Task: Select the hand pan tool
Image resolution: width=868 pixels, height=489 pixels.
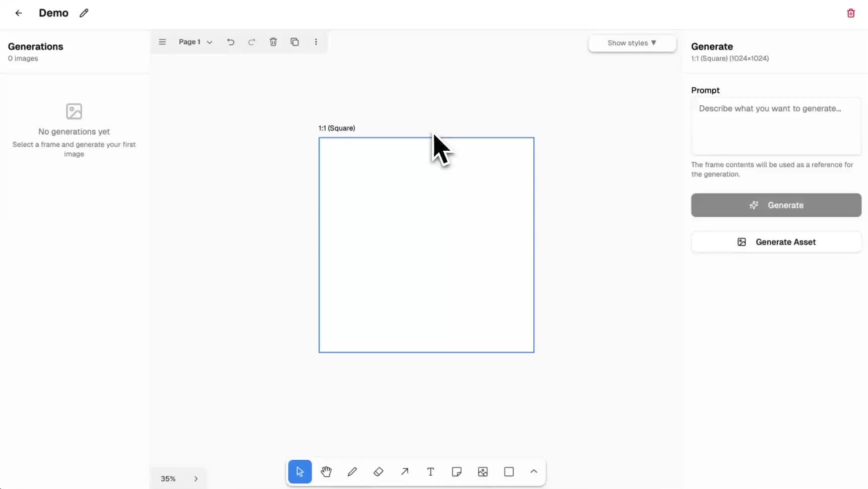Action: [x=326, y=472]
